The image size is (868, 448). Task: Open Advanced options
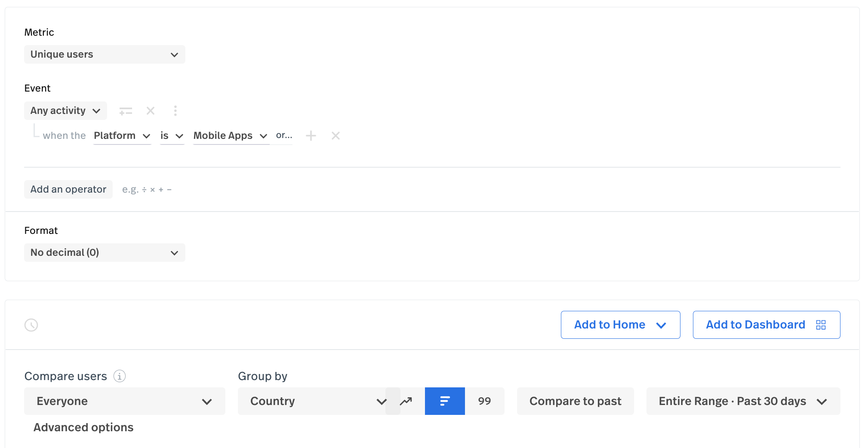pos(83,427)
